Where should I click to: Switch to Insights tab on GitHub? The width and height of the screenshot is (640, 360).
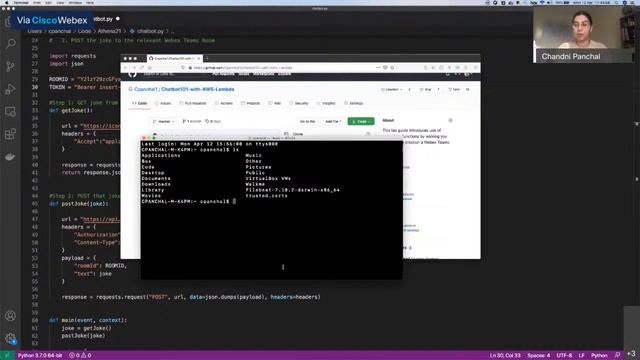click(x=326, y=104)
